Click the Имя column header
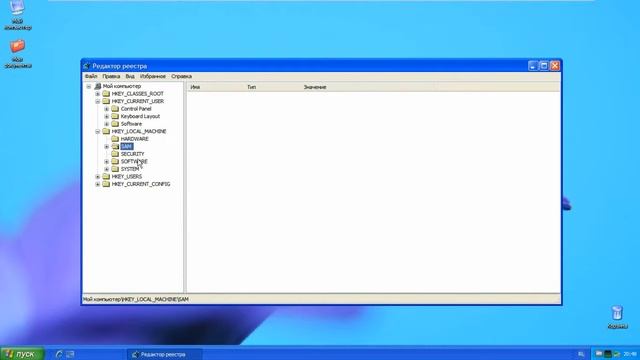The image size is (640, 360). click(x=215, y=87)
